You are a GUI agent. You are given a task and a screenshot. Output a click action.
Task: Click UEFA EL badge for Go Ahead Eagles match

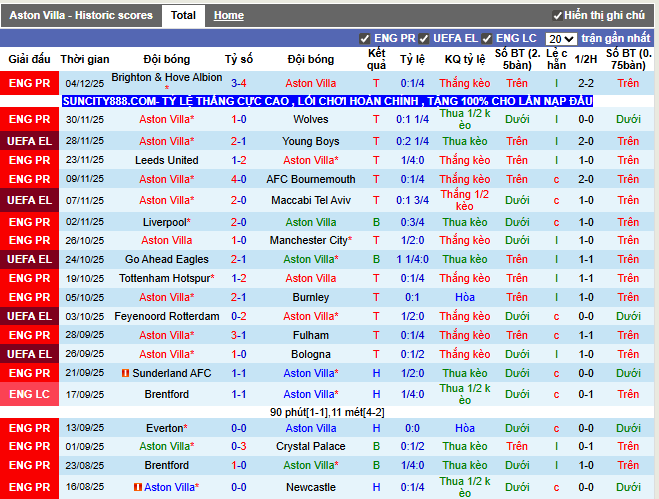point(29,259)
